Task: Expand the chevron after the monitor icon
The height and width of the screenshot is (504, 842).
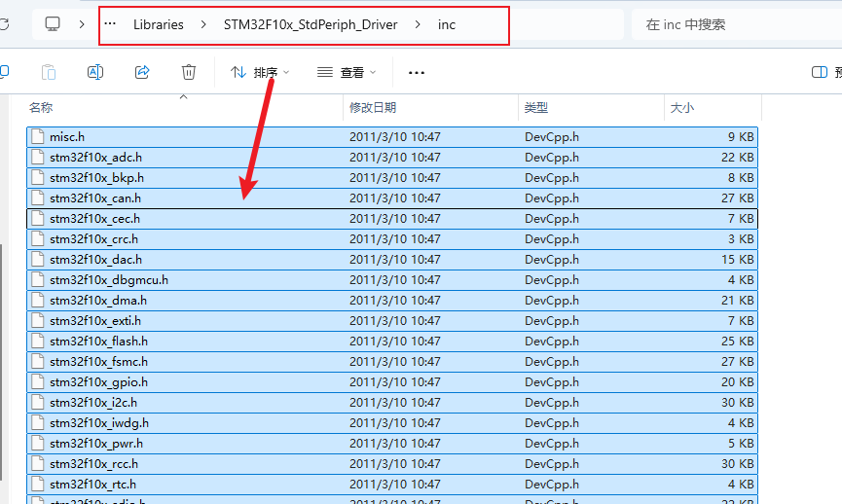Action: [82, 24]
